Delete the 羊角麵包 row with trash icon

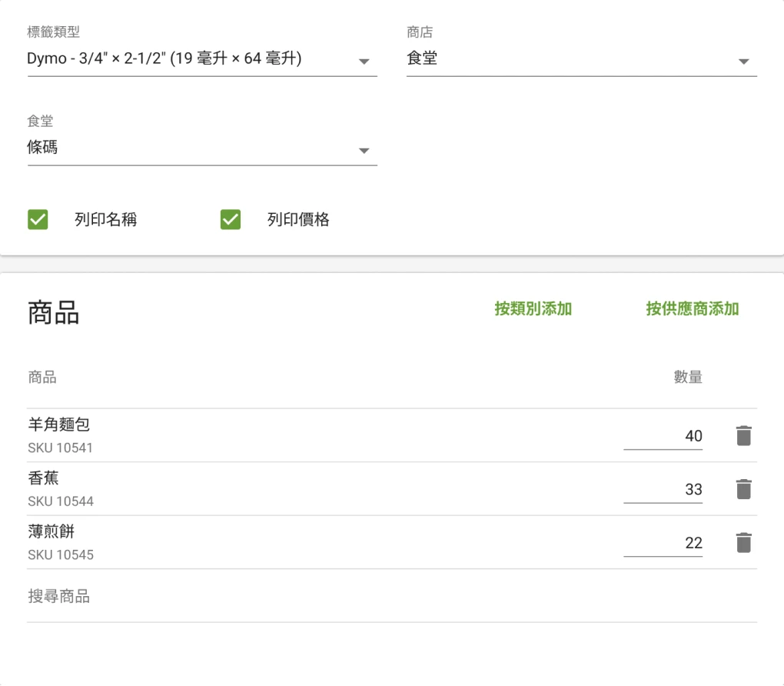(x=743, y=436)
